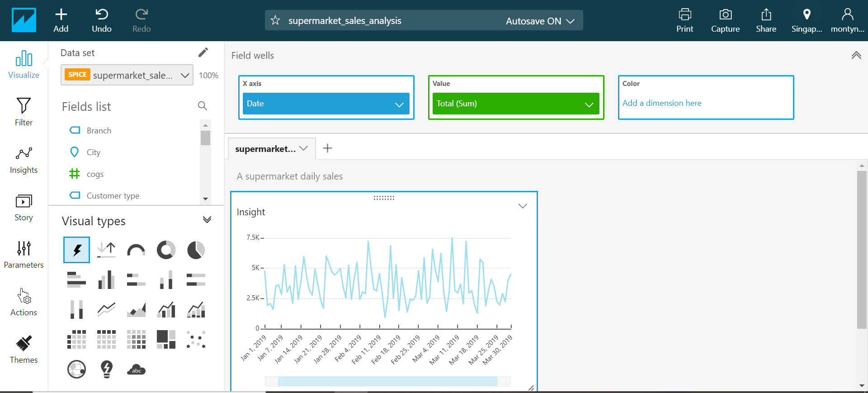Click the QuickSight logo icon
The height and width of the screenshot is (393, 868).
pyautogui.click(x=24, y=20)
